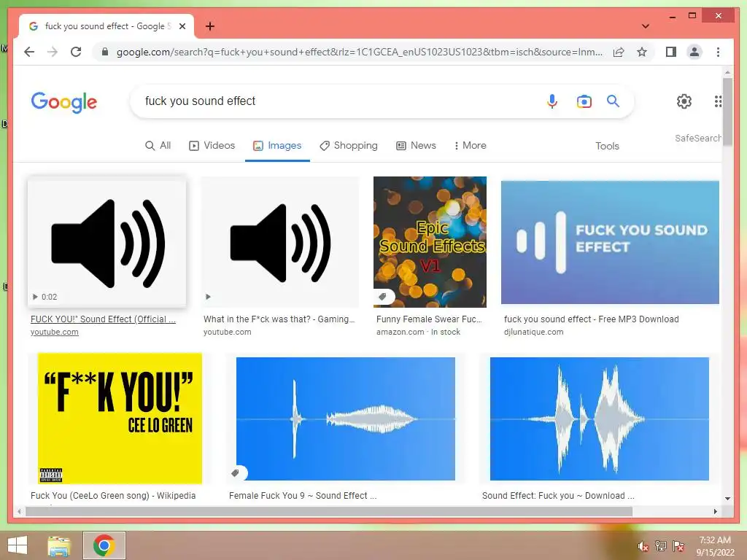Click the amazon.com In stock source text

[418, 332]
